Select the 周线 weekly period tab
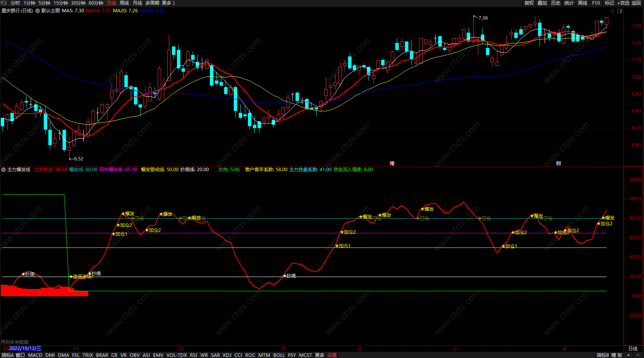 [x=124, y=3]
